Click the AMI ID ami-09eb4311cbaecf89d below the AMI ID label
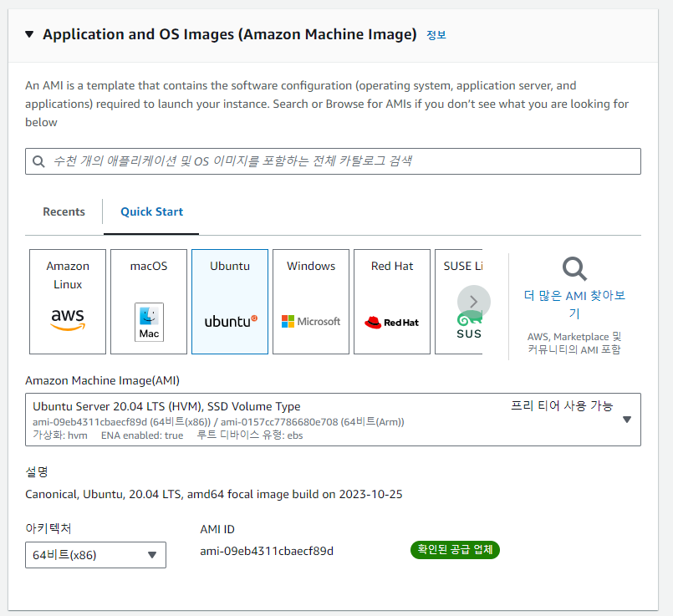The image size is (673, 616). tap(267, 551)
